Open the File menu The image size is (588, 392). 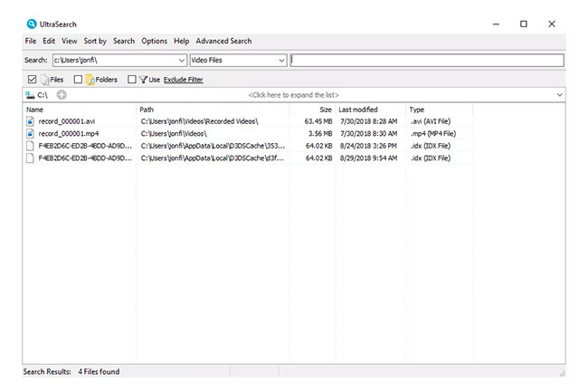click(x=31, y=41)
